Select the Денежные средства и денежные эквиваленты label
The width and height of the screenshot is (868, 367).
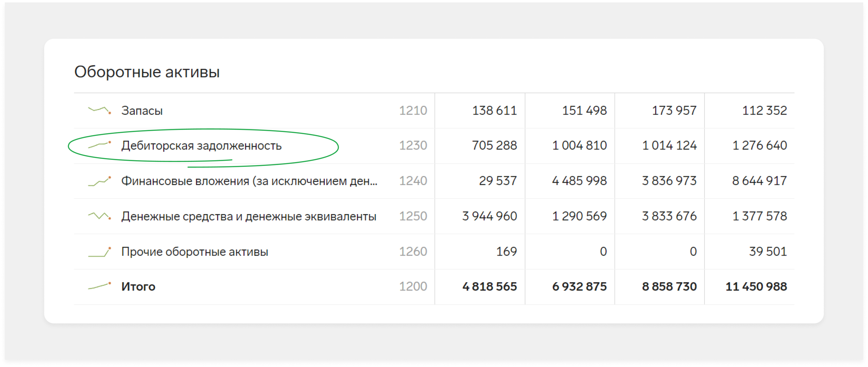click(x=249, y=216)
